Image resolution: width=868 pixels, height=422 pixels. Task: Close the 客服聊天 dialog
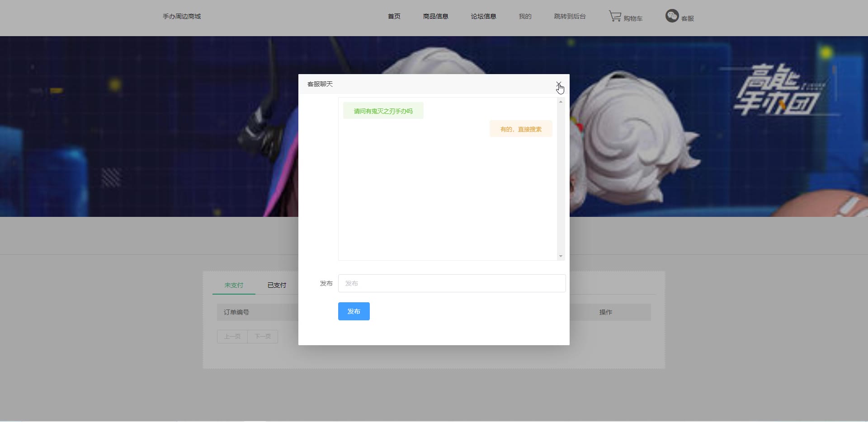click(x=559, y=84)
